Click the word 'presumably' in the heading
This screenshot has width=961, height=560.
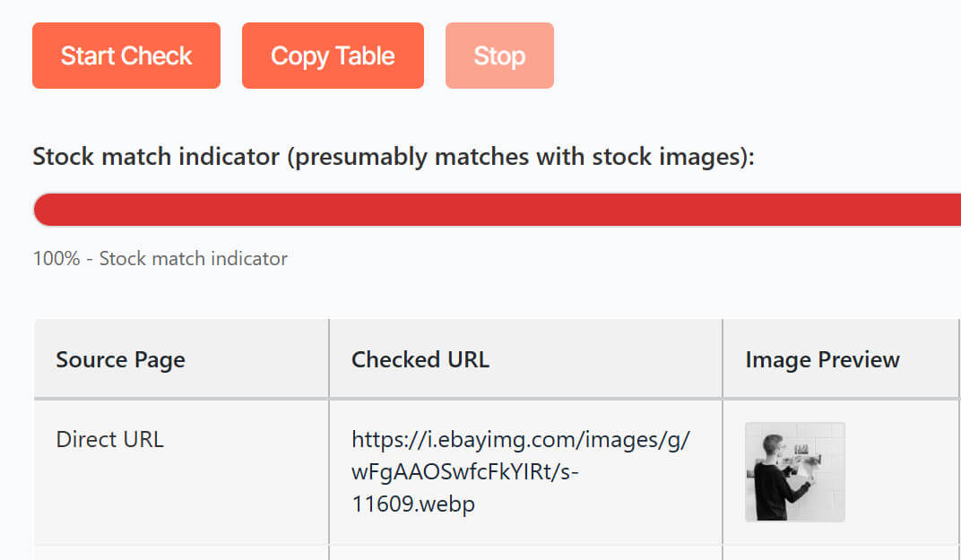point(360,157)
